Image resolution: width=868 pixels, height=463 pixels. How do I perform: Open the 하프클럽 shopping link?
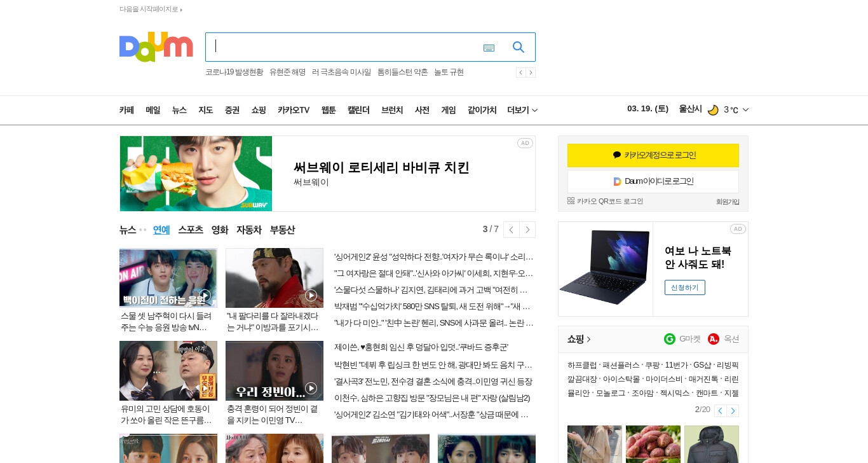coord(582,366)
